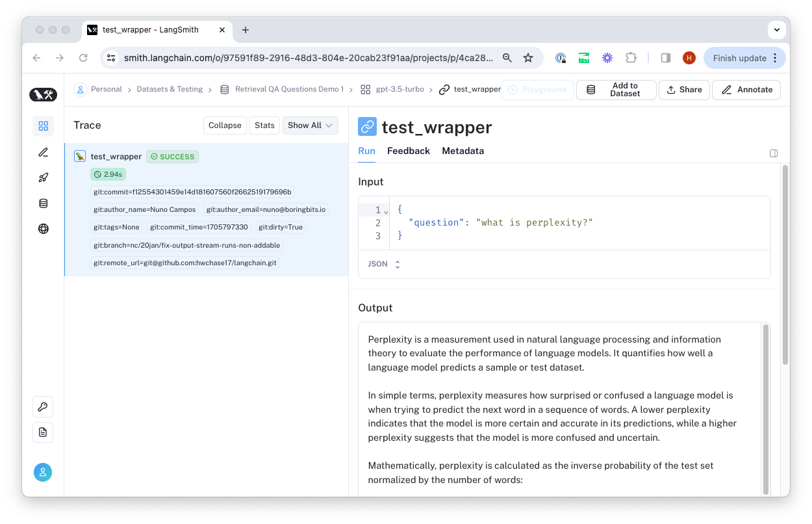Open new browser tab with plus icon
Screen dimensions: 812x524
point(245,30)
